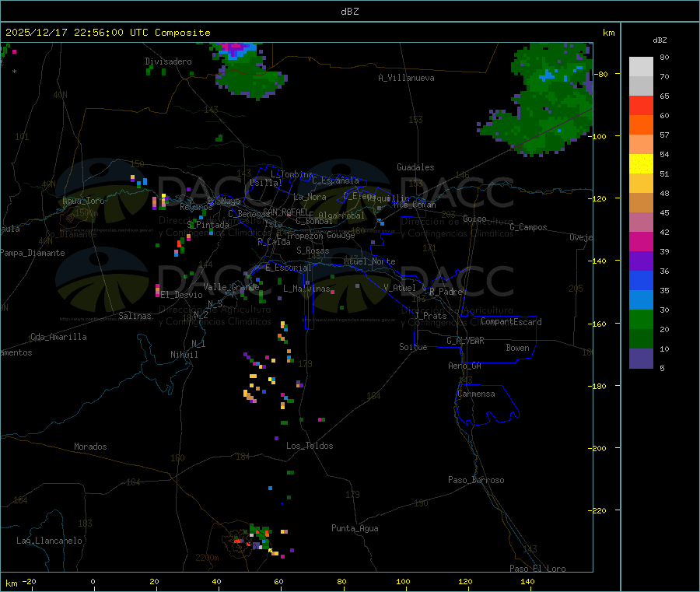This screenshot has height=592, width=700.
Task: Click the Lag.Llancanelo label
Action: pos(50,541)
